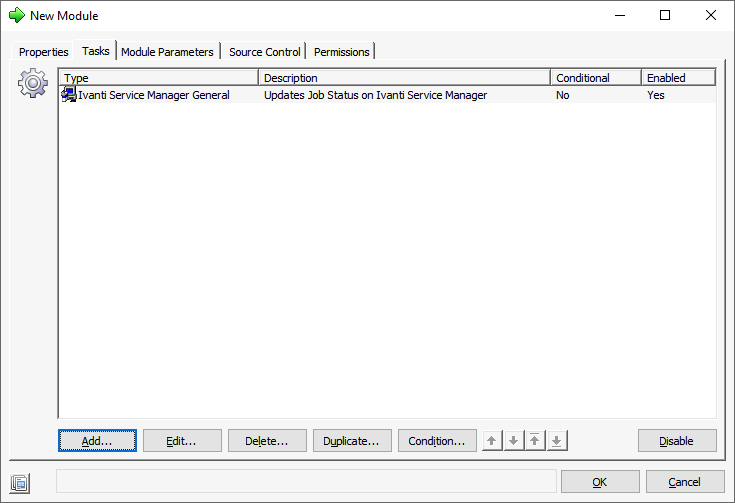Confirm with the OK button
Screen dimensions: 735x503
pyautogui.click(x=600, y=482)
